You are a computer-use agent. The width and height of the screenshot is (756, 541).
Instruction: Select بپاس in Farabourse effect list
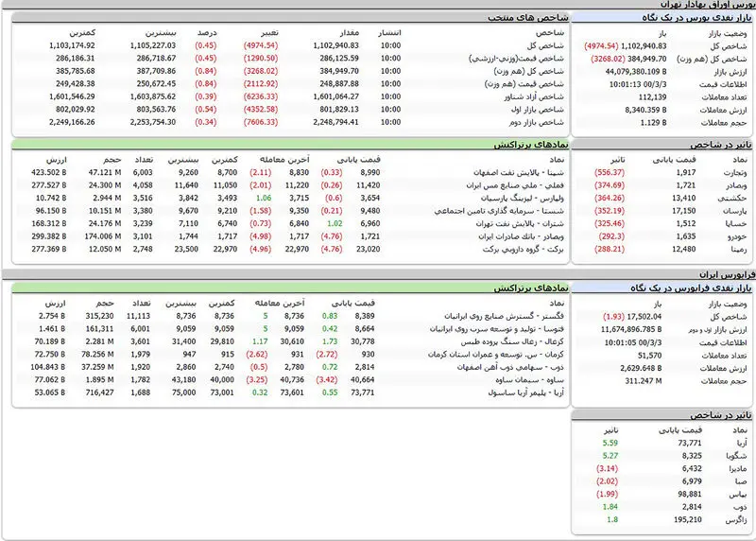[x=738, y=495]
